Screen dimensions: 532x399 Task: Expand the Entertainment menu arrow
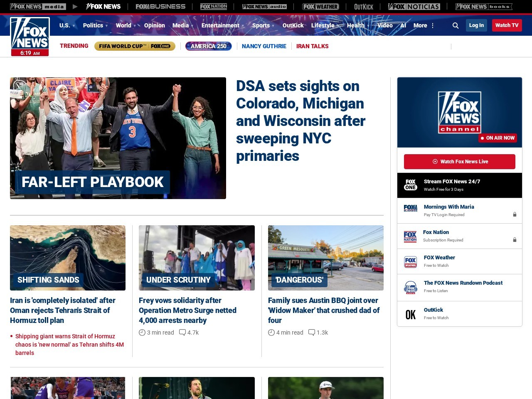pos(243,26)
